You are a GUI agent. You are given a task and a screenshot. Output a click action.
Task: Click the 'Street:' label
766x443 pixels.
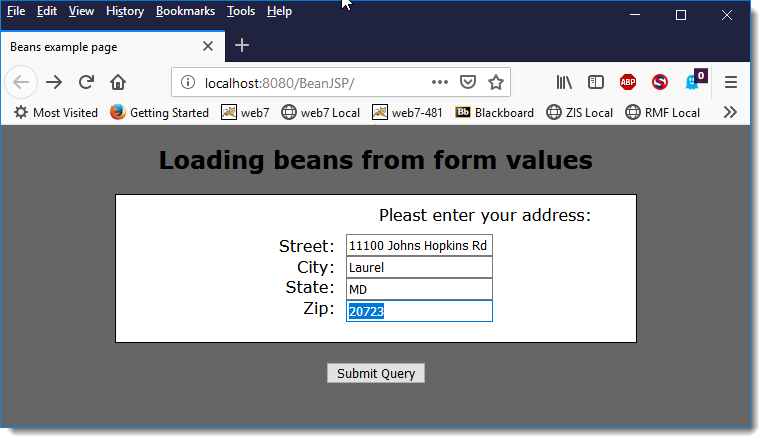pyautogui.click(x=306, y=246)
